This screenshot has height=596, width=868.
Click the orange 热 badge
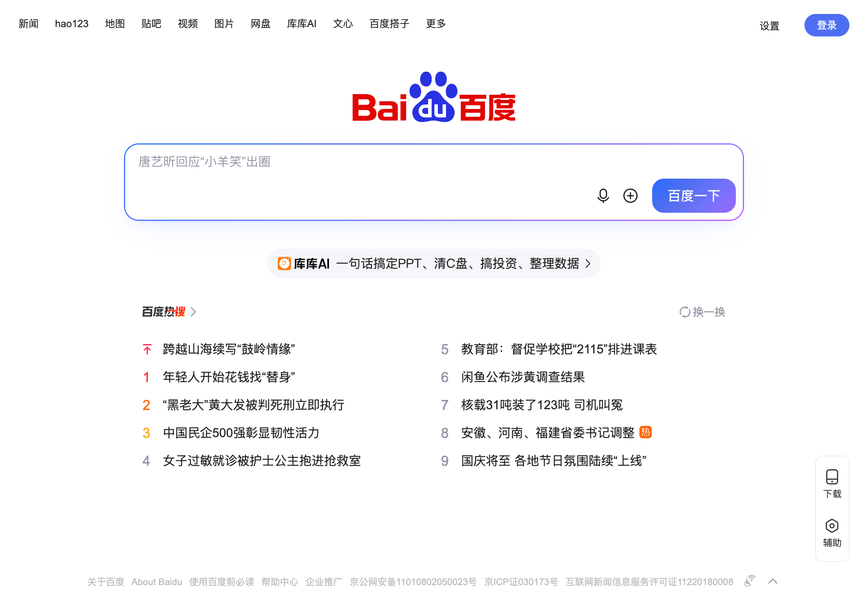tap(646, 432)
